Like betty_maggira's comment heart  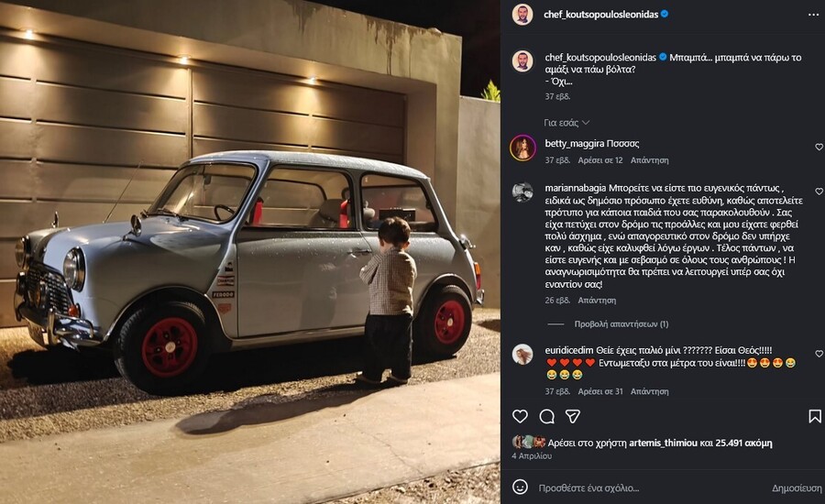point(819,148)
